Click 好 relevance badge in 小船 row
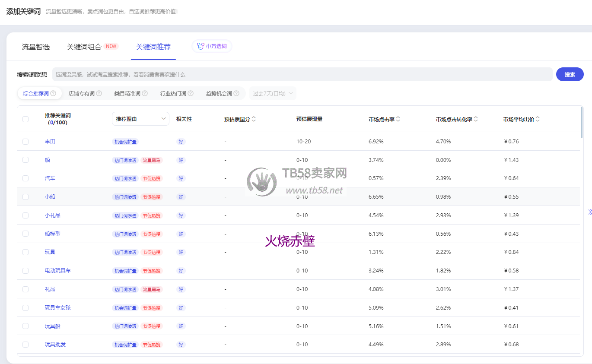 181,197
